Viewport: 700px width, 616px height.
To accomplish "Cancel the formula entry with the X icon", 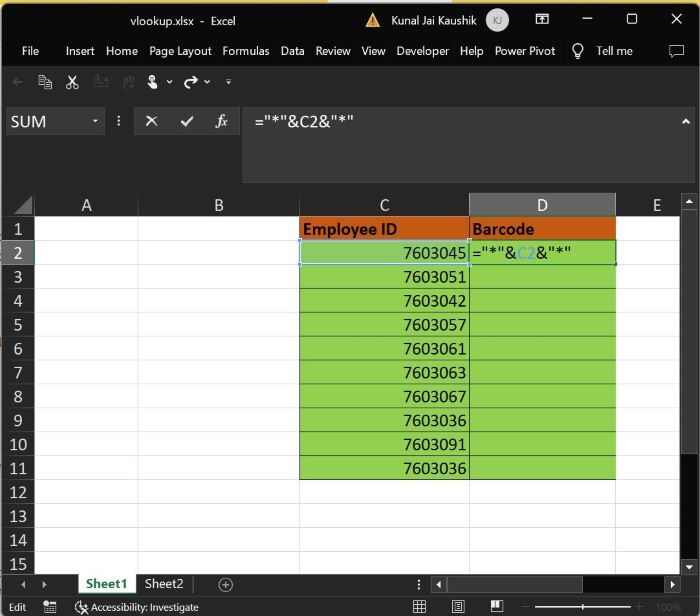I will pyautogui.click(x=151, y=121).
